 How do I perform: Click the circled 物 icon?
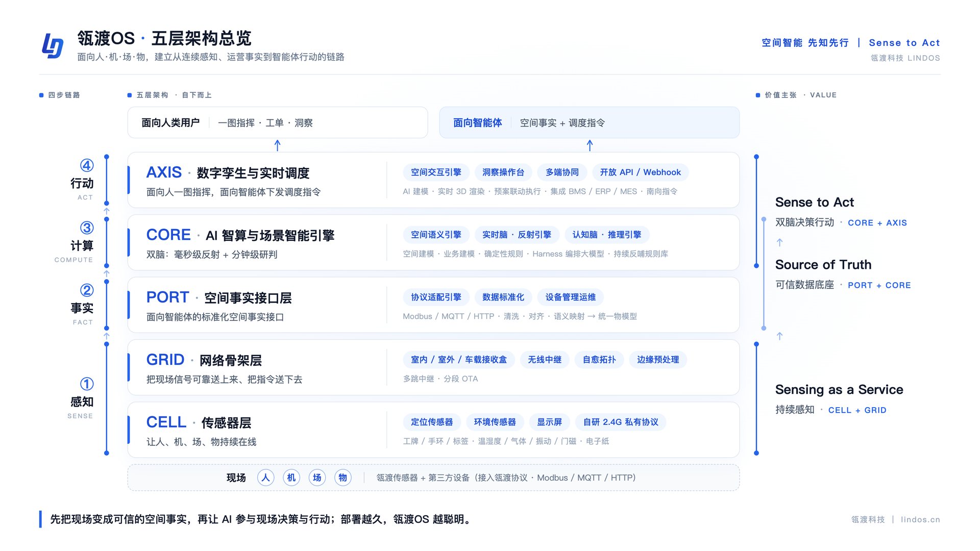(343, 478)
